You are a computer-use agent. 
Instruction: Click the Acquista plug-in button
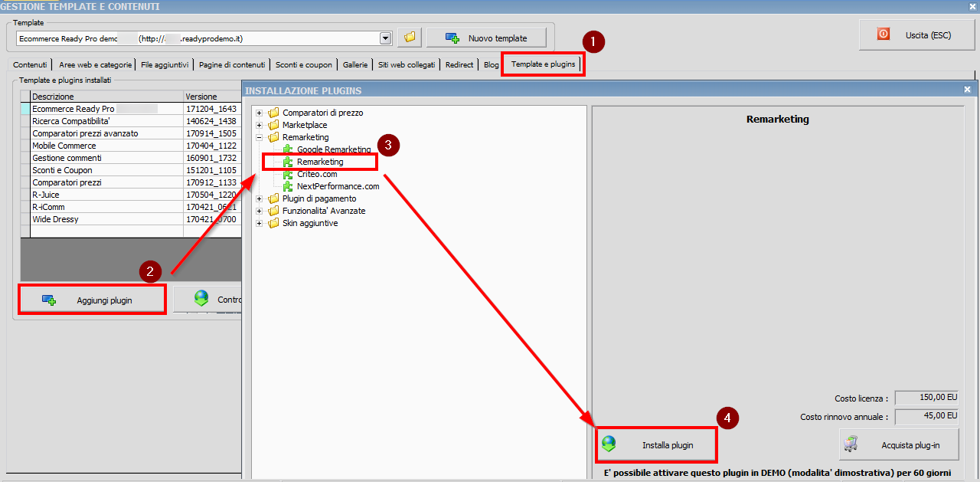[899, 444]
